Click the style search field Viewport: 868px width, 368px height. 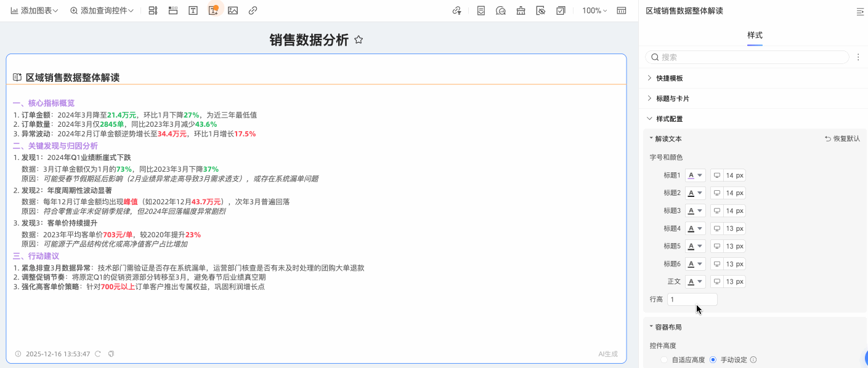point(747,57)
